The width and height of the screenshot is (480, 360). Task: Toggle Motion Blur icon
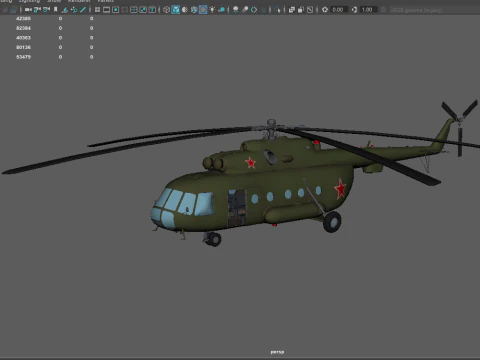(245, 10)
